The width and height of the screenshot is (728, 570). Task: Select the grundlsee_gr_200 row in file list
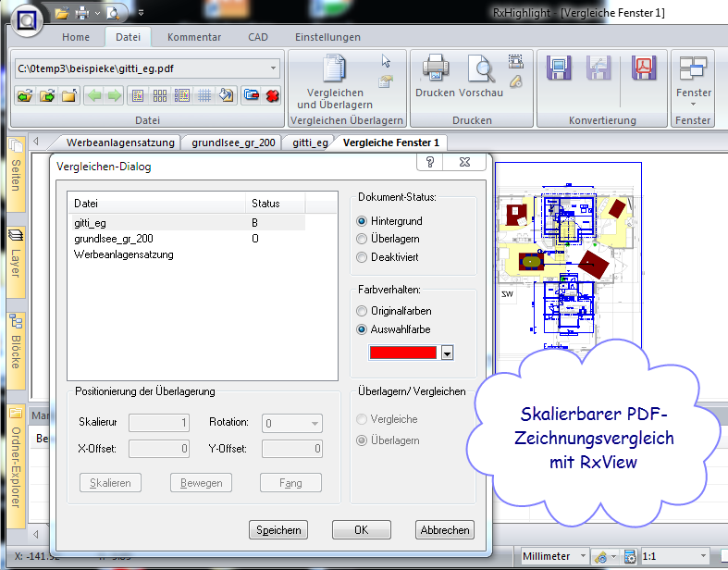[x=188, y=239]
